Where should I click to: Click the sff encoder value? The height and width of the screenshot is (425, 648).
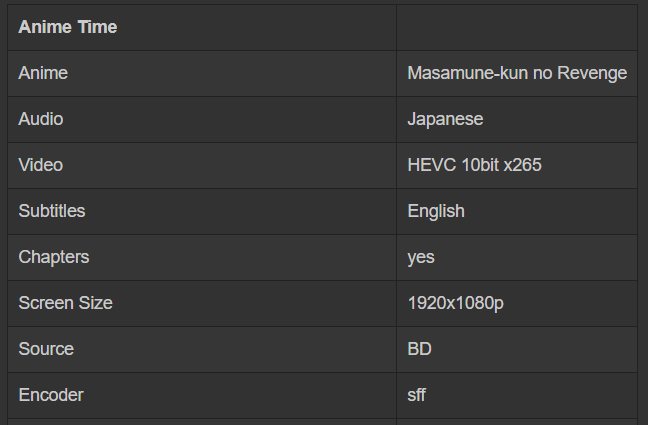417,395
